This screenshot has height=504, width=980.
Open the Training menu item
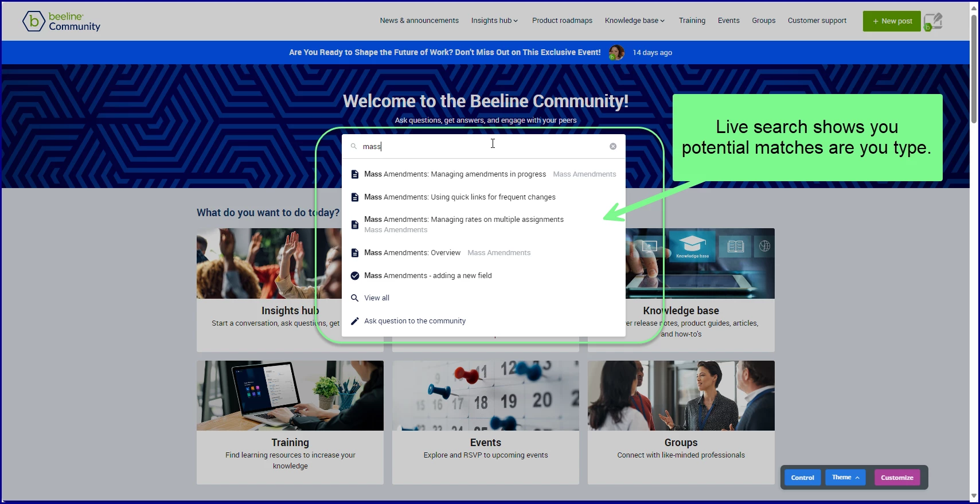(x=692, y=21)
